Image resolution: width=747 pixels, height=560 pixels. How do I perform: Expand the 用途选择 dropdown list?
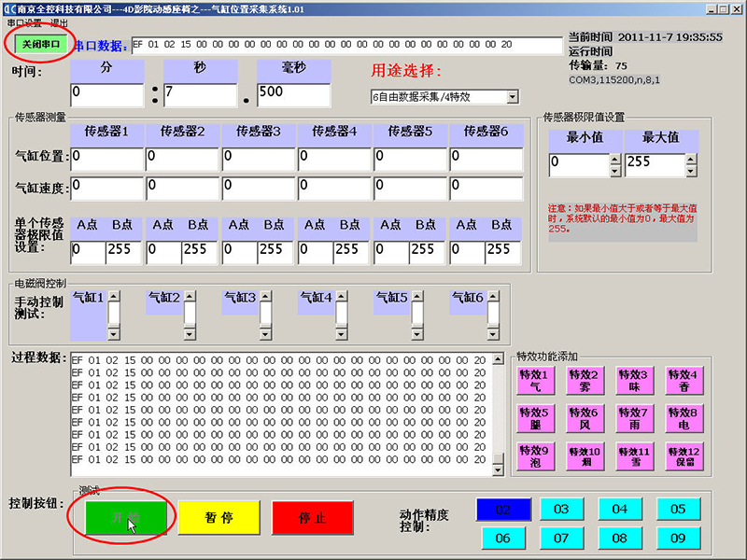(512, 97)
